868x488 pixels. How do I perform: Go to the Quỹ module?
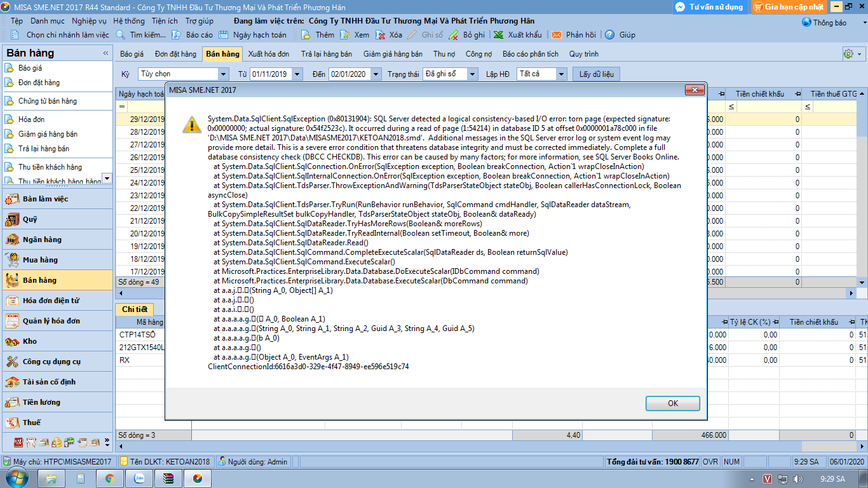click(58, 219)
